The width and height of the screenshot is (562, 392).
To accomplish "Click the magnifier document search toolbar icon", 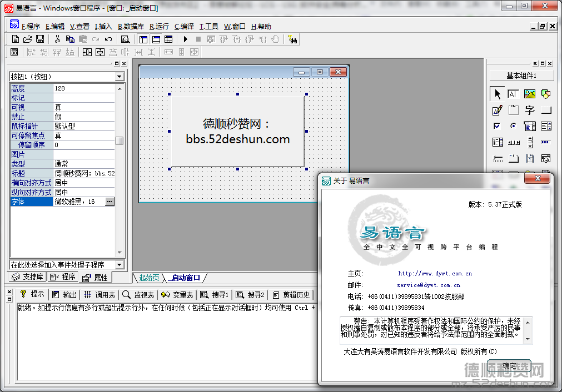I will [x=125, y=39].
